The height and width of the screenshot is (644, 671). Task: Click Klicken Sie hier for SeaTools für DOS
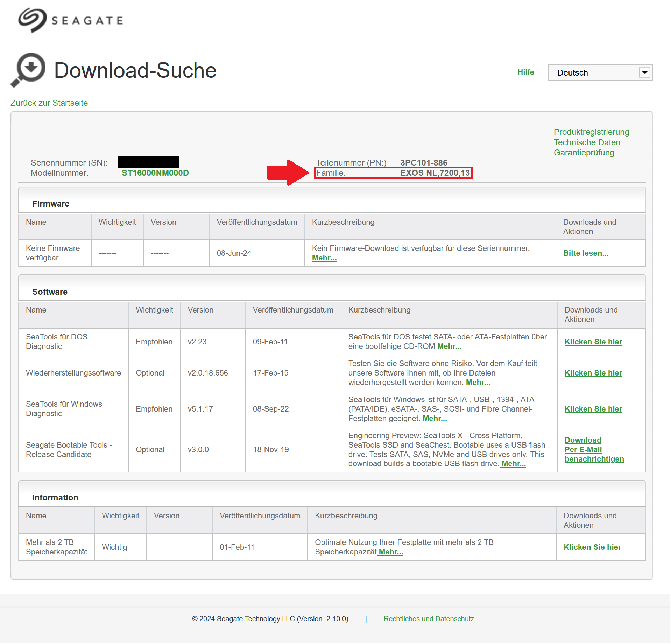coord(593,342)
